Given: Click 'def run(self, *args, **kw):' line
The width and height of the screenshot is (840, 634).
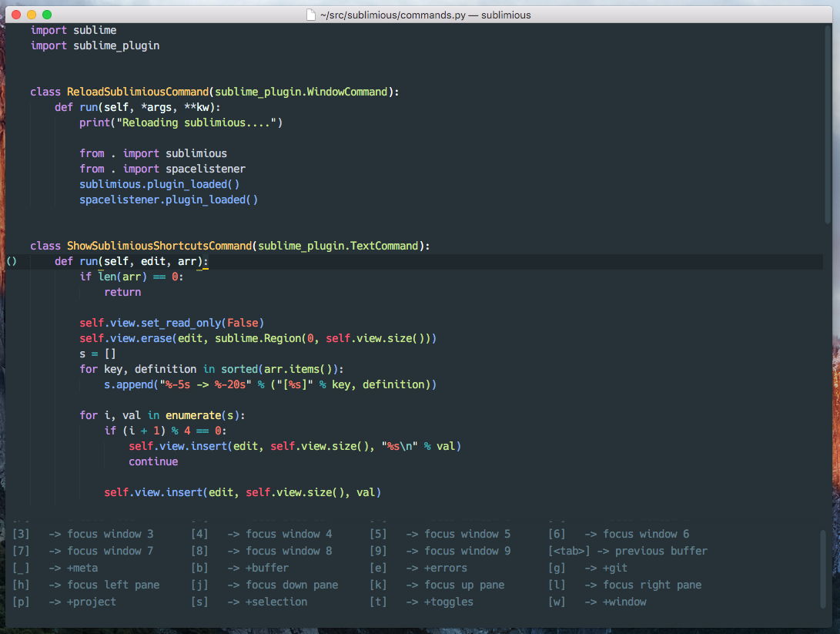Looking at the screenshot, I should [x=138, y=108].
